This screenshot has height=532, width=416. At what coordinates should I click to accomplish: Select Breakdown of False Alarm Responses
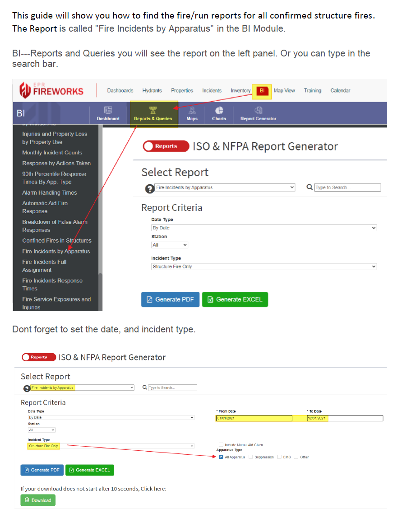[55, 226]
